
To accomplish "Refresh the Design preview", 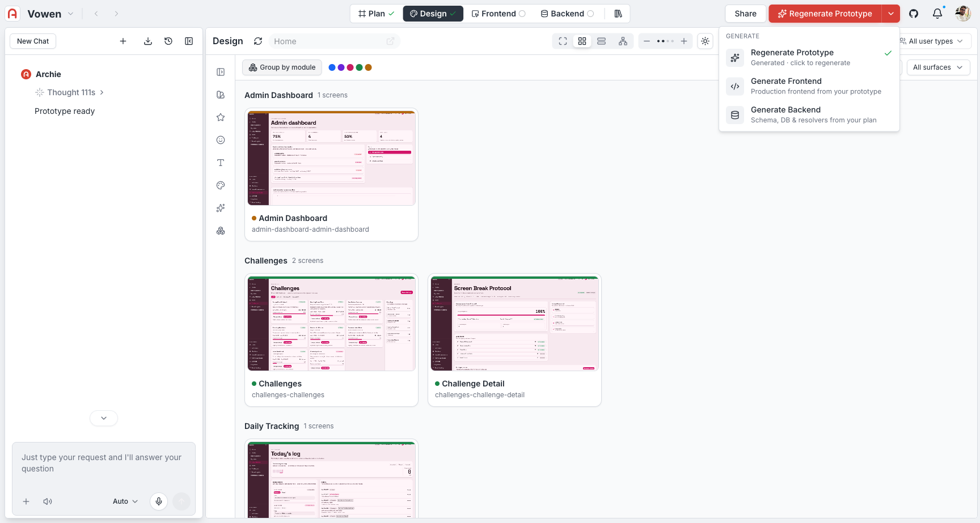I will click(x=258, y=41).
